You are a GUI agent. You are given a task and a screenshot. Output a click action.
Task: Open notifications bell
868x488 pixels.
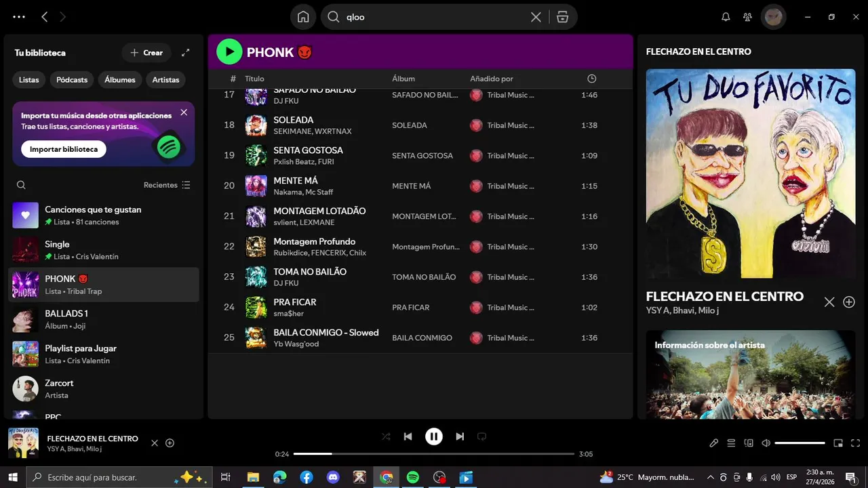click(x=726, y=17)
